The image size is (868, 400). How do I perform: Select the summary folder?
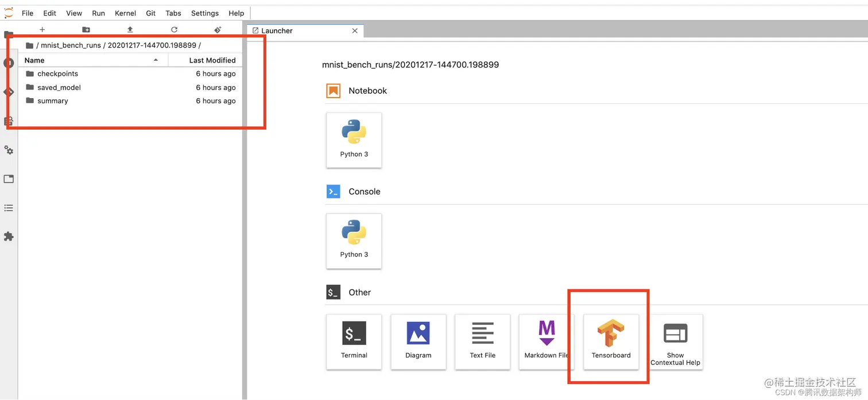click(x=130, y=101)
